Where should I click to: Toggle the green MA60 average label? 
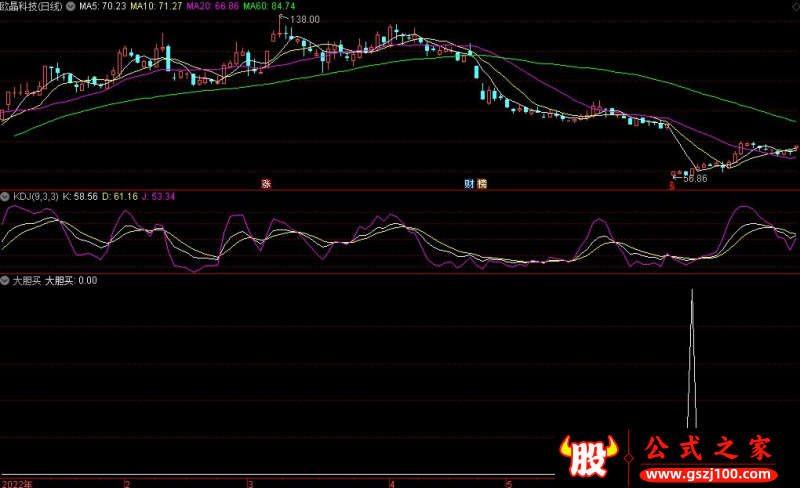tap(265, 6)
